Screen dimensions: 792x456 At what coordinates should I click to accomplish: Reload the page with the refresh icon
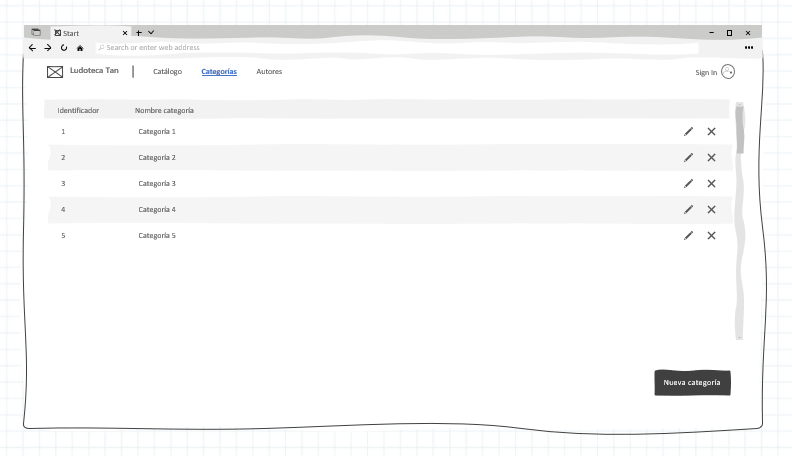tap(64, 48)
